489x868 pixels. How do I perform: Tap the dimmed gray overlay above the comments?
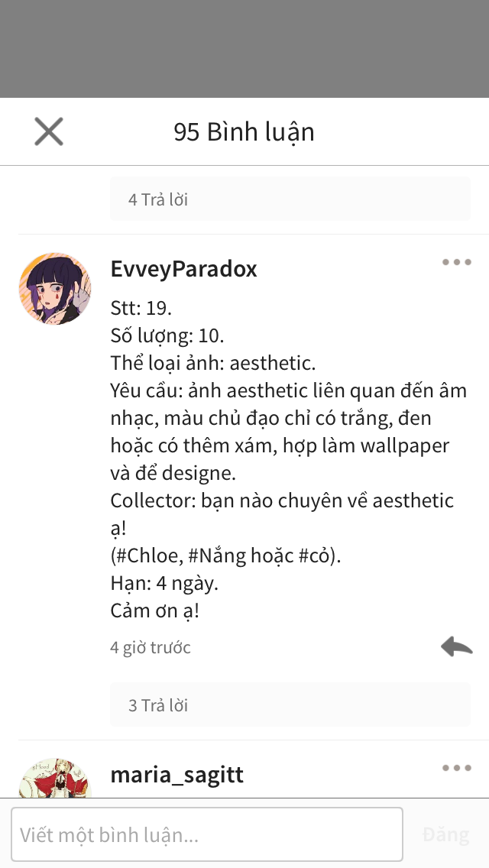(244, 49)
